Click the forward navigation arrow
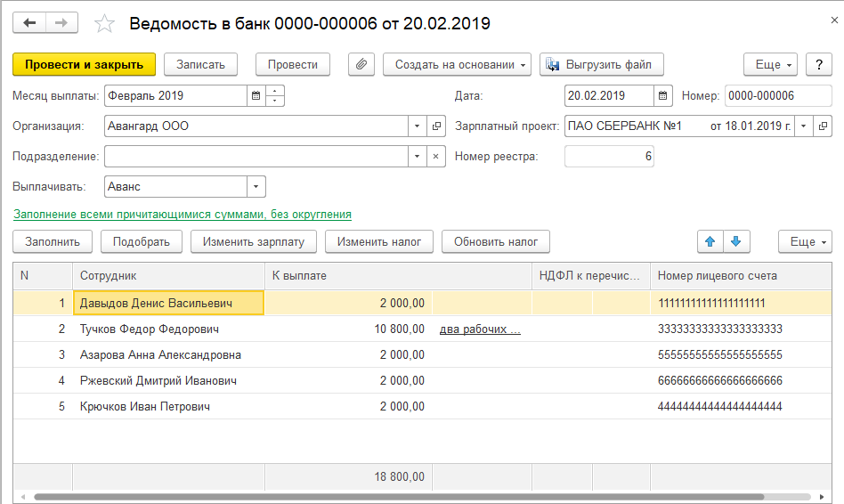The height and width of the screenshot is (504, 844). pyautogui.click(x=61, y=23)
